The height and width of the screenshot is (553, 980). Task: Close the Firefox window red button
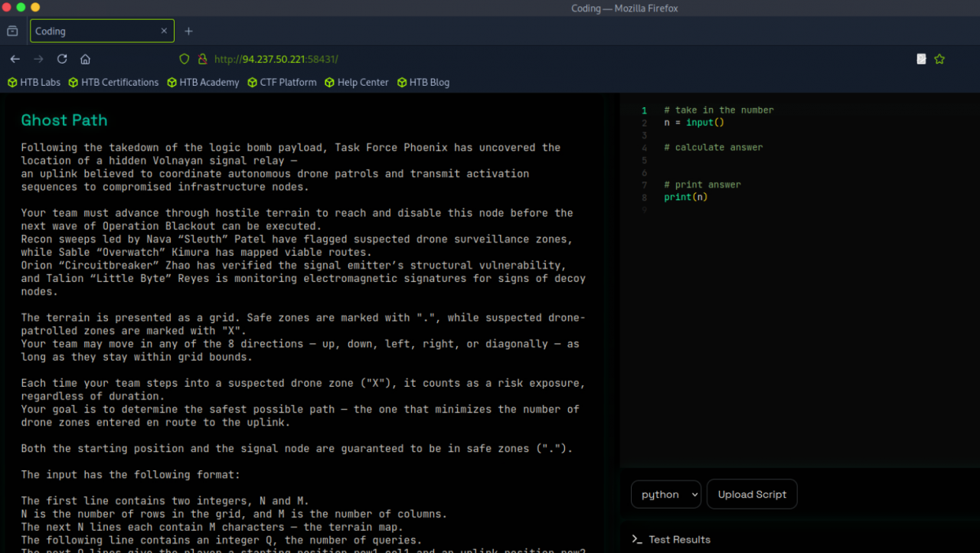click(6, 8)
